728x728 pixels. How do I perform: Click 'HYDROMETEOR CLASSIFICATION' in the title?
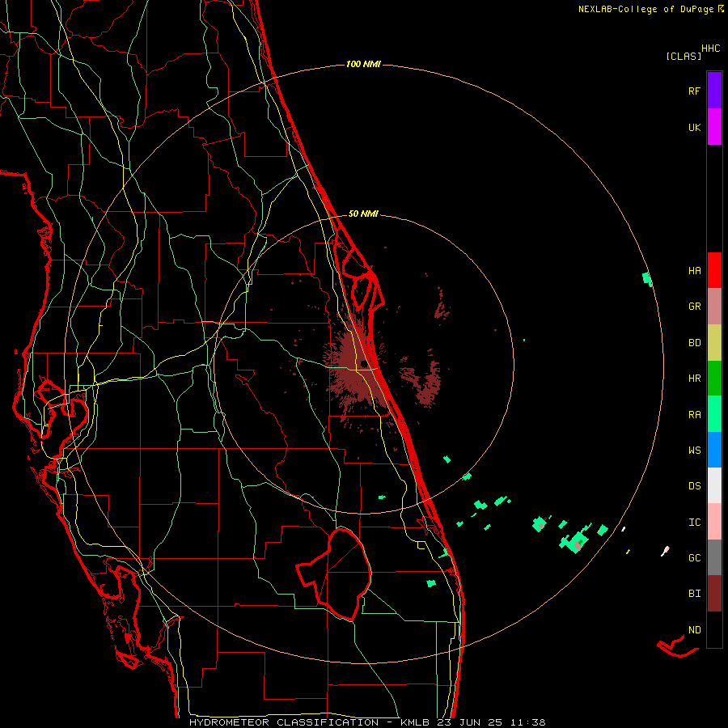tap(284, 722)
